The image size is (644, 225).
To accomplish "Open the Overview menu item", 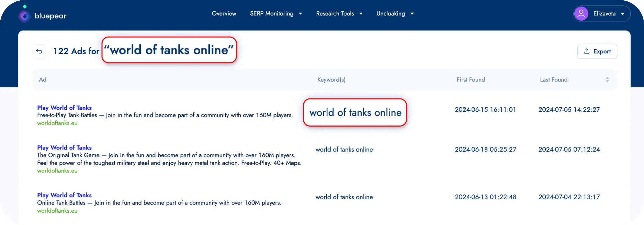I will [224, 14].
